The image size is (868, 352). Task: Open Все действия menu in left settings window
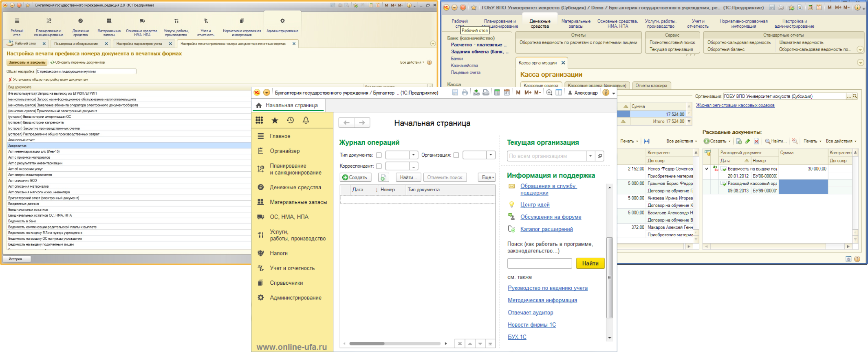click(x=412, y=62)
